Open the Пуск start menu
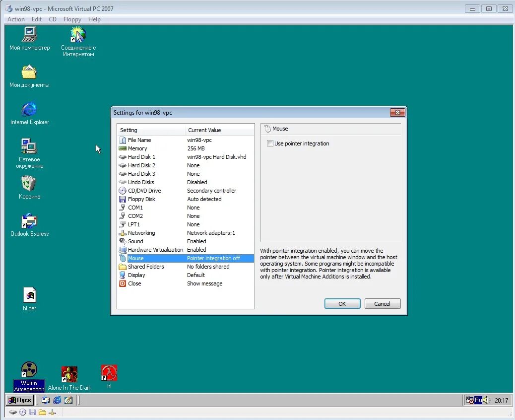The width and height of the screenshot is (515, 420). pyautogui.click(x=19, y=400)
